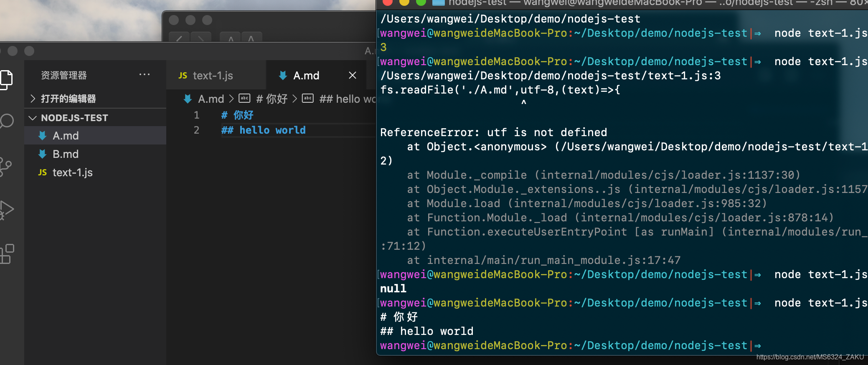This screenshot has width=868, height=365.
Task: Click the 资源管理器 panel title
Action: click(x=64, y=75)
